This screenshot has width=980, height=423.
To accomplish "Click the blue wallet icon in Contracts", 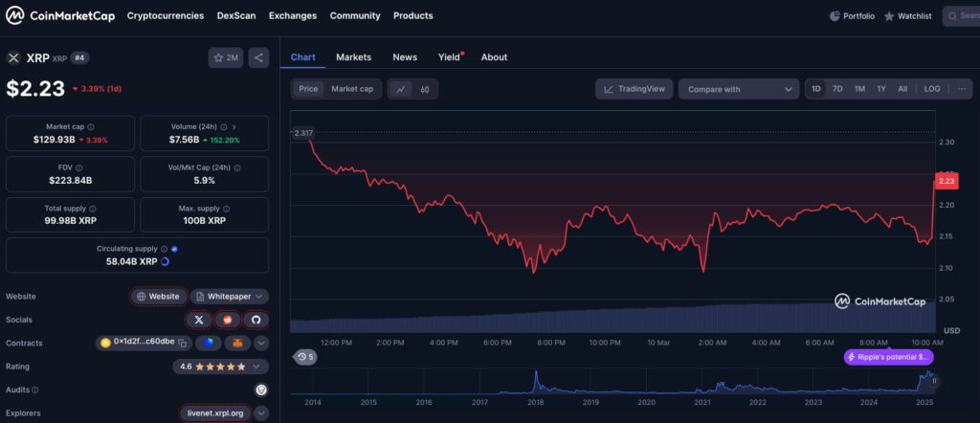I will coord(208,343).
